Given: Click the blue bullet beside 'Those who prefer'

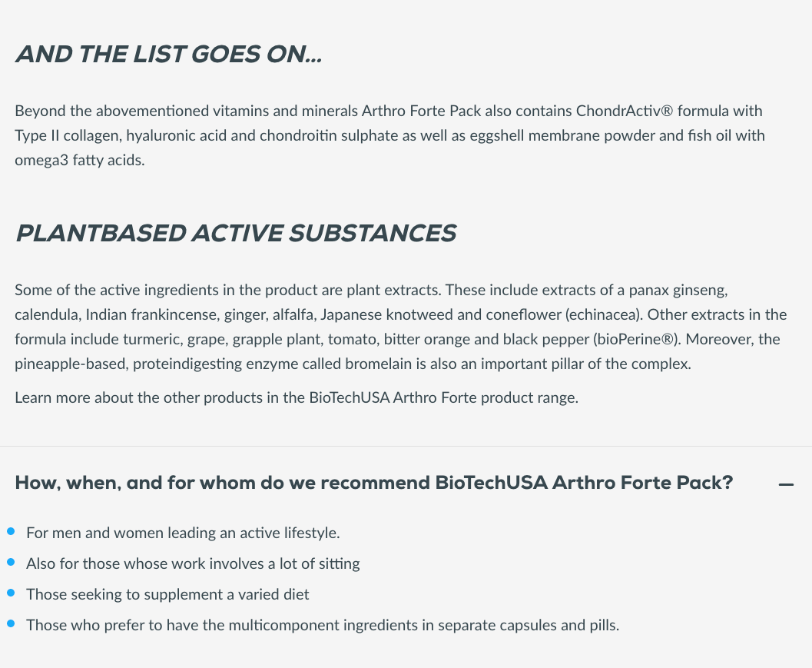Looking at the screenshot, I should (11, 623).
